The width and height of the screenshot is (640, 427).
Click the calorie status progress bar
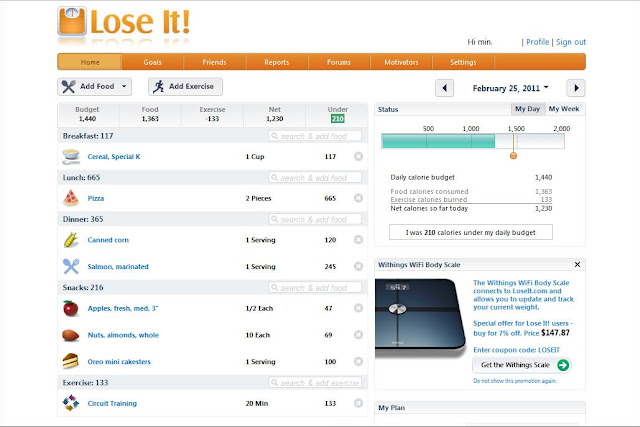click(473, 141)
